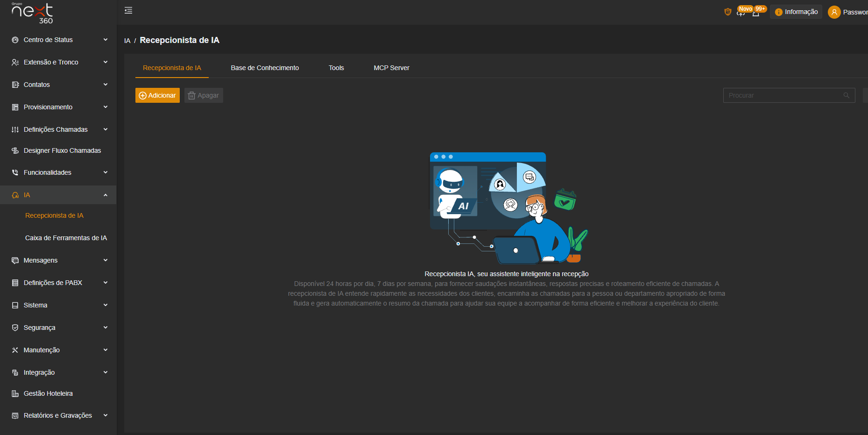Image resolution: width=868 pixels, height=435 pixels.
Task: Switch to the Base de Conhecimento tab
Action: point(265,68)
